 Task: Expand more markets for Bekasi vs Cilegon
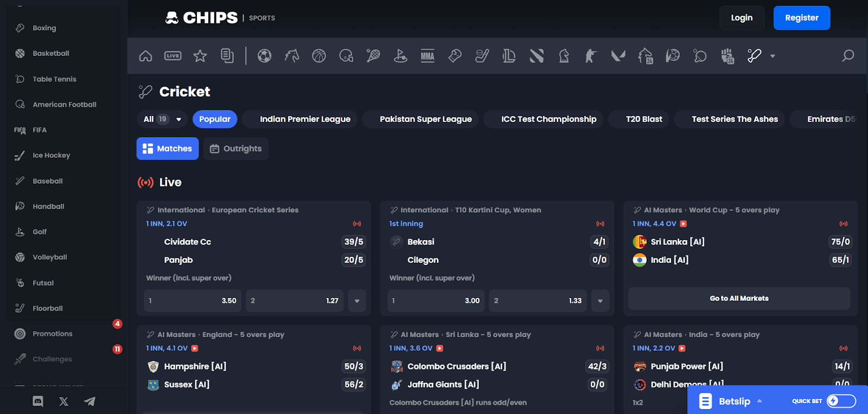coord(600,301)
